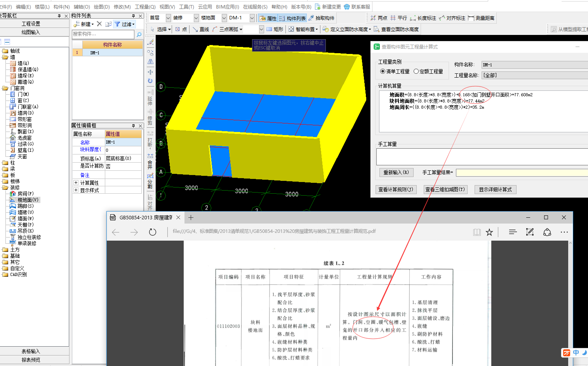Viewport: 588px width, 366px height.
Task: Use the 点 point drawing tool
Action: (x=181, y=29)
